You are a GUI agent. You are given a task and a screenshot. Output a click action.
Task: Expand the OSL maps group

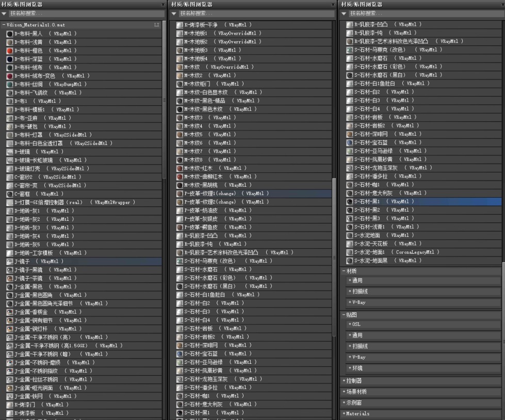[x=350, y=325]
